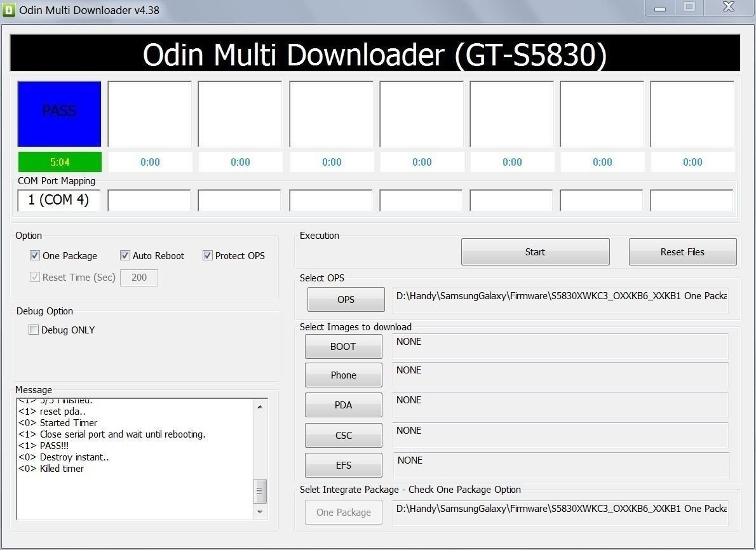Click the Odin app icon in title bar
Image resolution: width=756 pixels, height=550 pixels.
(9, 10)
